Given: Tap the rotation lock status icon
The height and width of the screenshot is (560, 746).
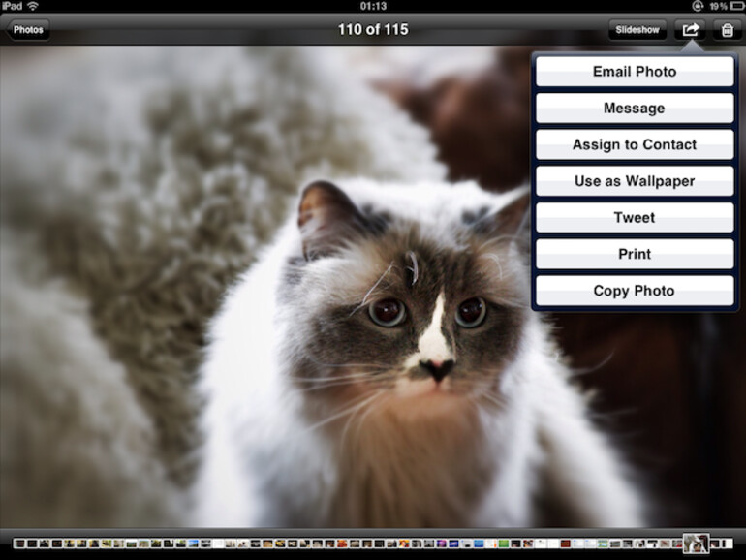Looking at the screenshot, I should pyautogui.click(x=698, y=6).
